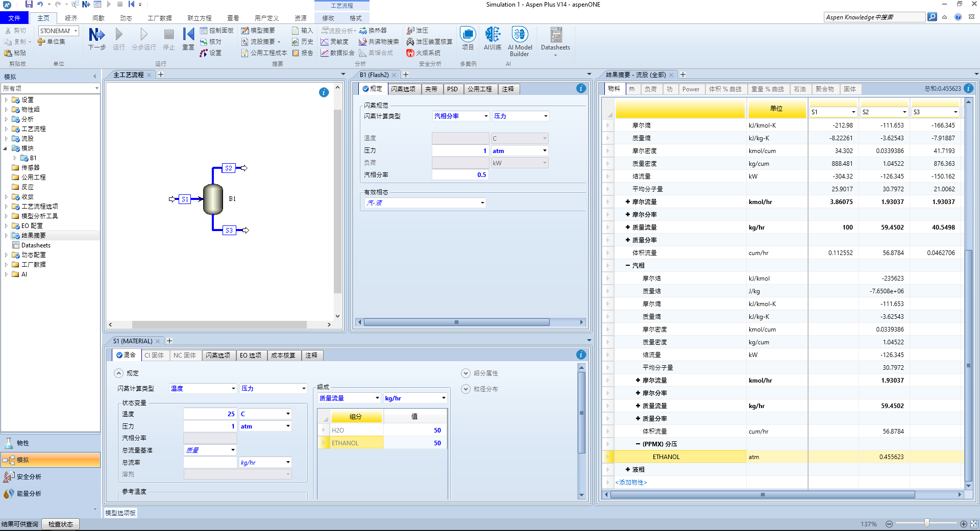Screen dimensions: 980x531
Task: Select the B1 flash block on the flowsheet
Action: tap(213, 199)
